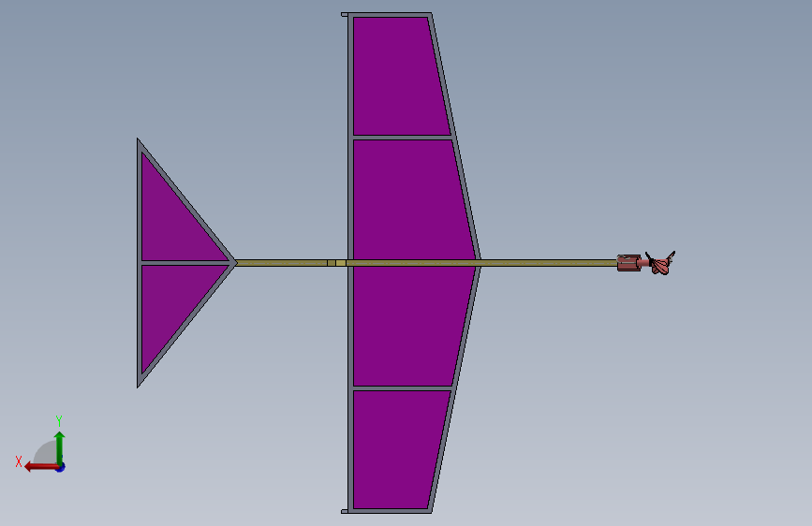
Task: Select the small tab at the bottom wing tip
Action: tap(345, 512)
